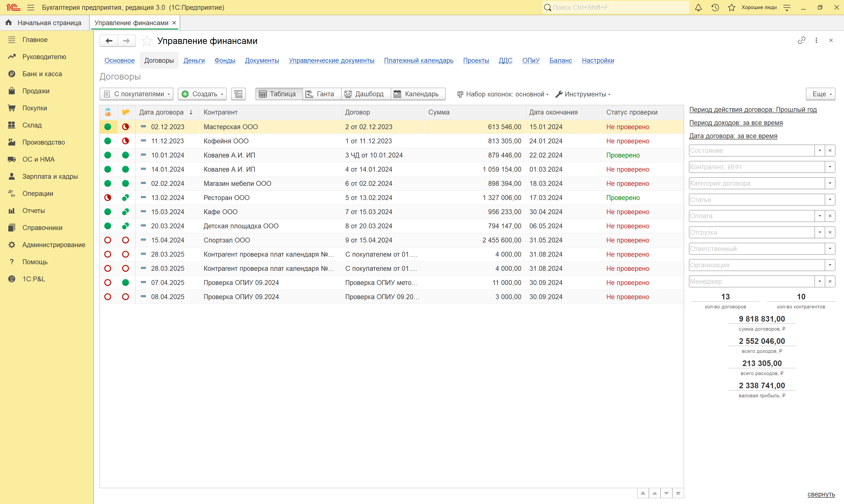Open the Банк и касса menu section

pyautogui.click(x=42, y=74)
